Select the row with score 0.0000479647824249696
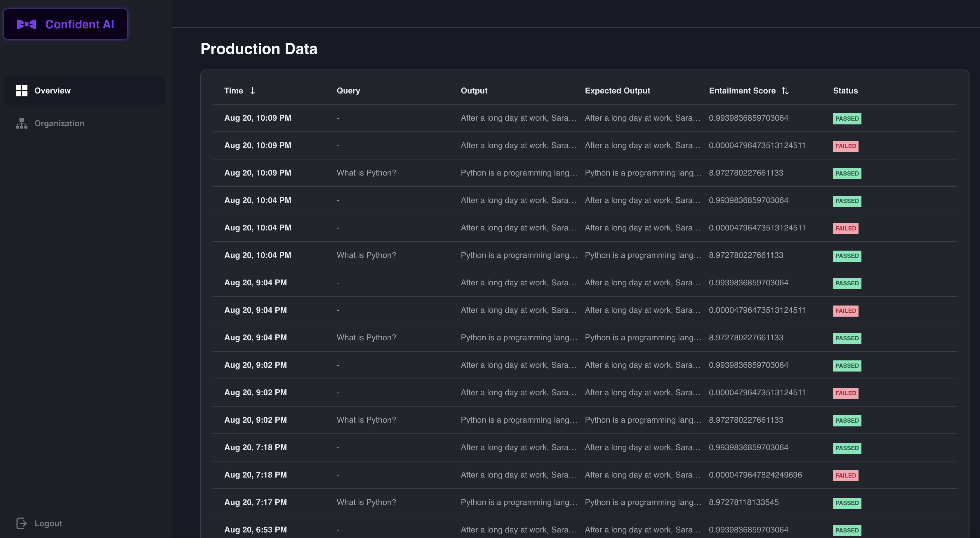The image size is (980, 538). [x=755, y=475]
